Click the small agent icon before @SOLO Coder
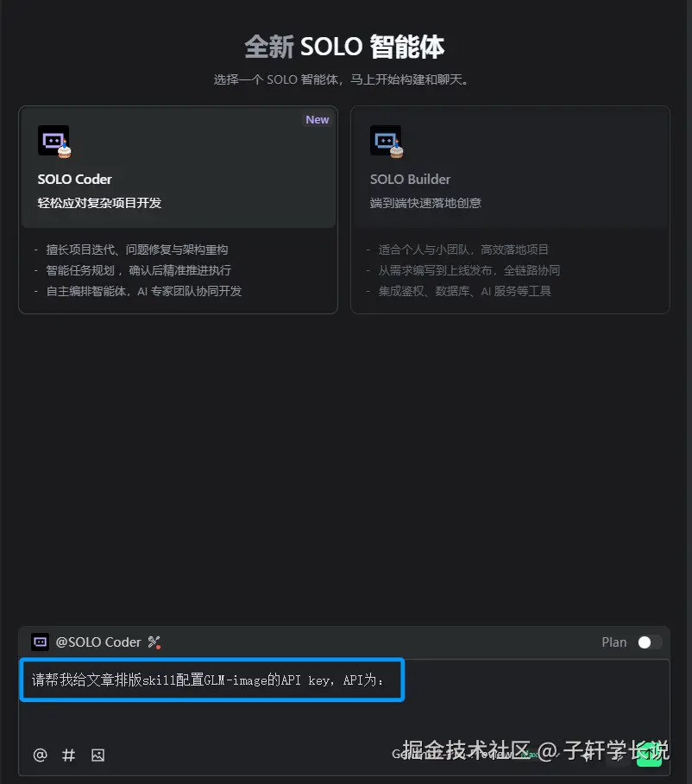Image resolution: width=692 pixels, height=784 pixels. [x=40, y=642]
